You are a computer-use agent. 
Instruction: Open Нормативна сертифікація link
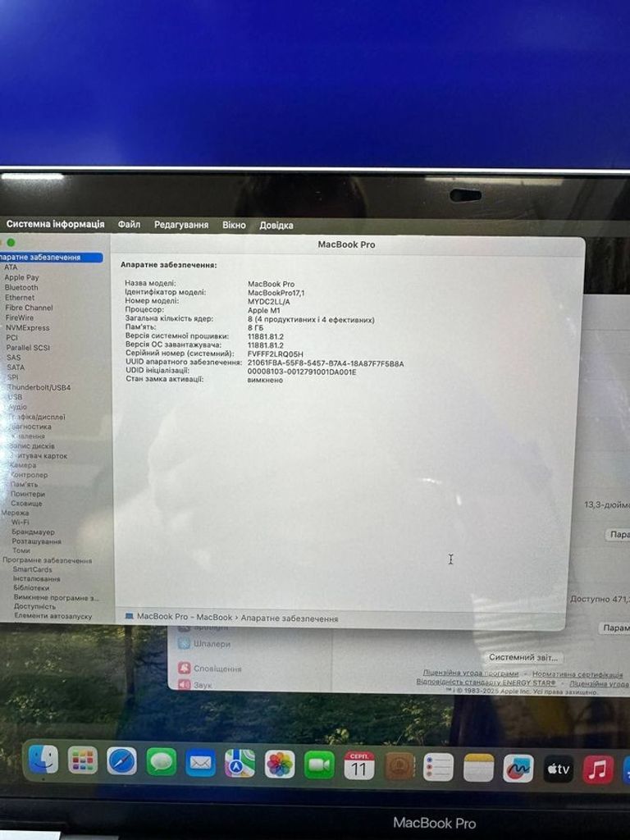pyautogui.click(x=577, y=674)
